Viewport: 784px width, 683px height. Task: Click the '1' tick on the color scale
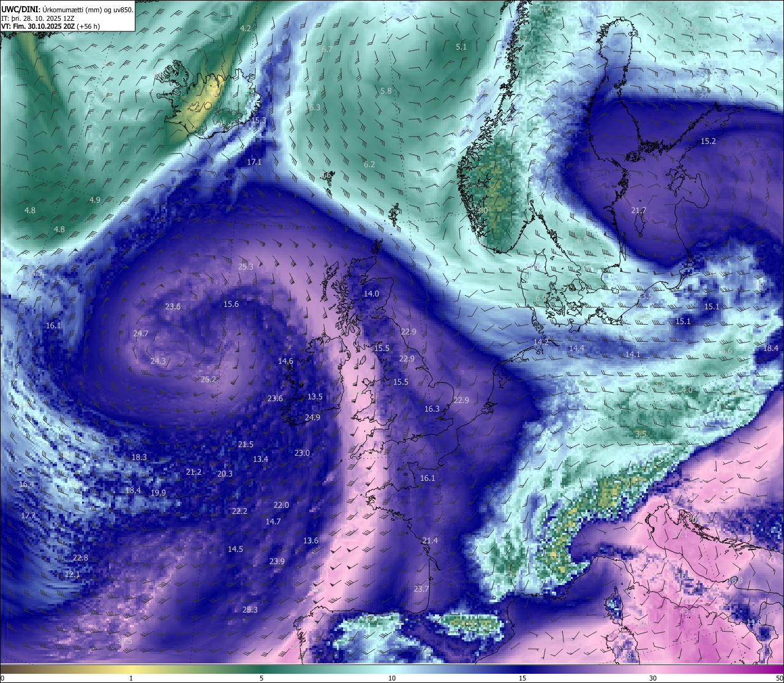(131, 678)
